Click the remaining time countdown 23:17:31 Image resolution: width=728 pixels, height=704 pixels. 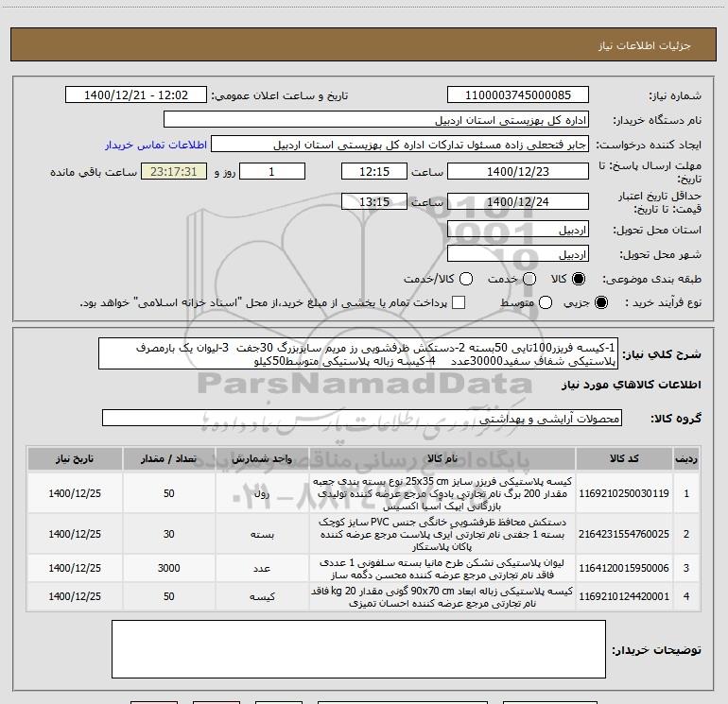[x=174, y=172]
